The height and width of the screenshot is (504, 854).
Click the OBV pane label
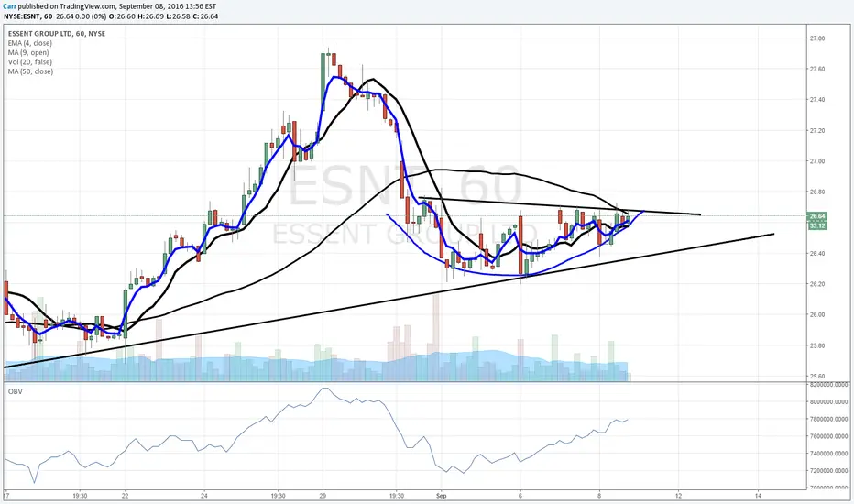coord(16,391)
